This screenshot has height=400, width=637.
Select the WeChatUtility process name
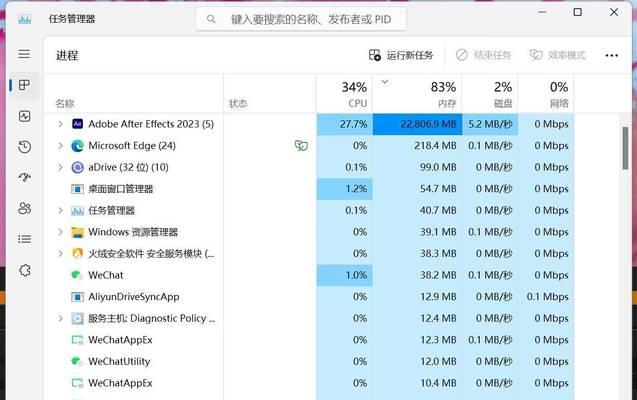(119, 361)
